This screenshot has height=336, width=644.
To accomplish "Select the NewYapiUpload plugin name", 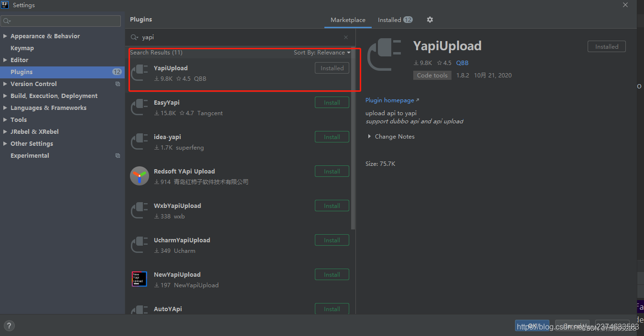I will 177,275.
